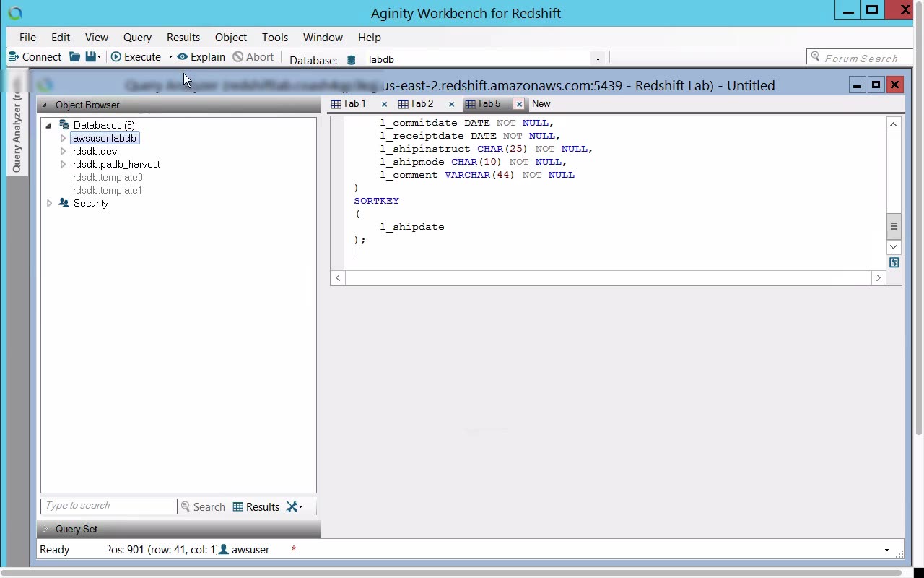Click the editor vertical scrollbar thumb
The height and width of the screenshot is (578, 924).
[x=894, y=226]
